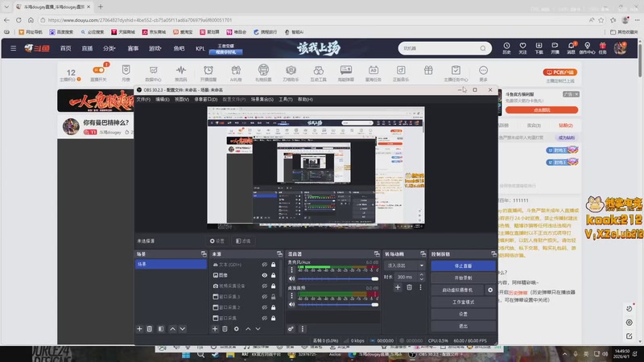Toggle the Douyu 直播开关 switch
This screenshot has height=362, width=644.
98,70
